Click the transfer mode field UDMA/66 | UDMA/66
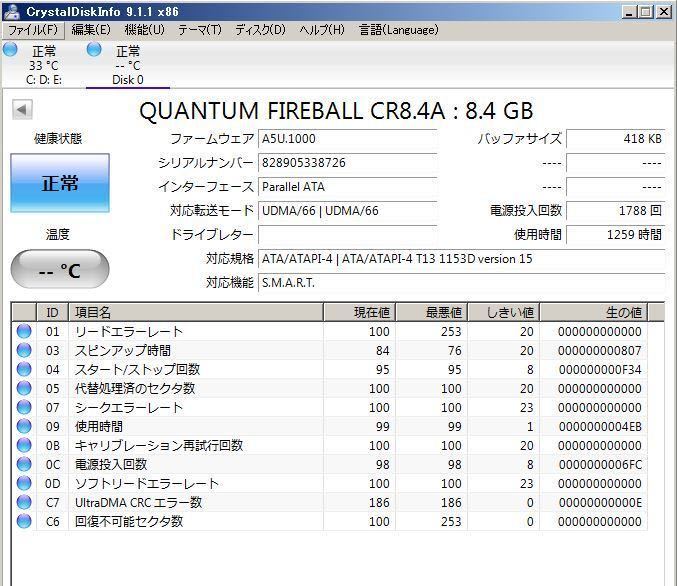 [x=348, y=211]
